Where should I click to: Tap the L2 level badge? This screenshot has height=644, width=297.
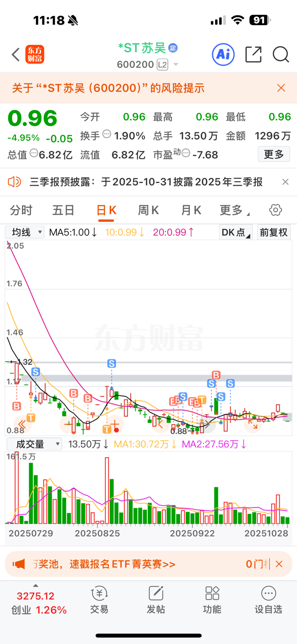[162, 64]
